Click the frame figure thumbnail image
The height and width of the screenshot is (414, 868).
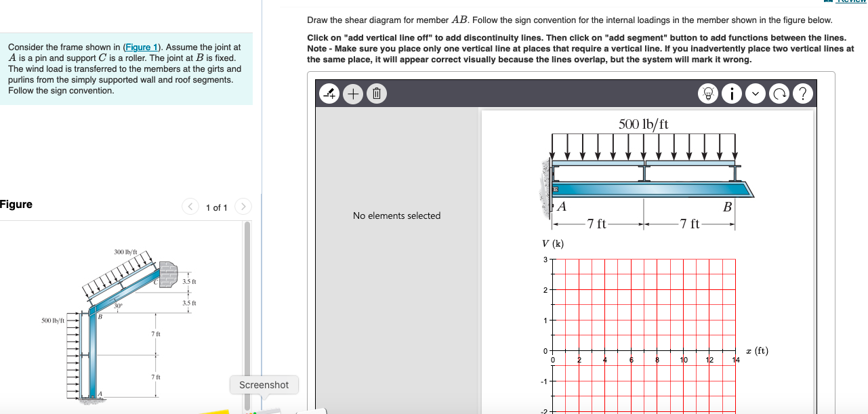click(x=119, y=325)
